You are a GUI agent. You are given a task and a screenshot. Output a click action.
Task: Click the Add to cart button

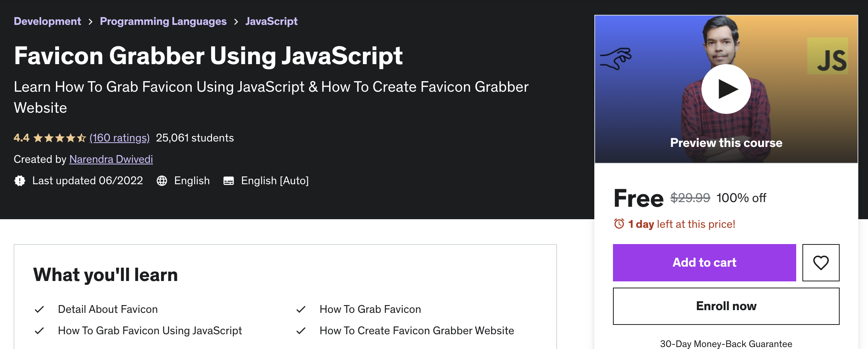point(704,263)
